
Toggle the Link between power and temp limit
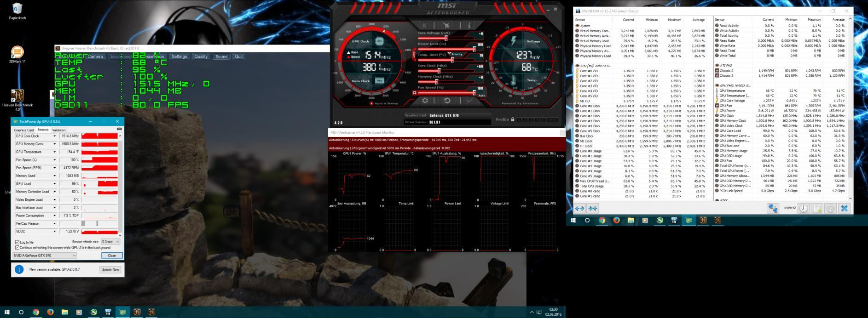point(414,55)
